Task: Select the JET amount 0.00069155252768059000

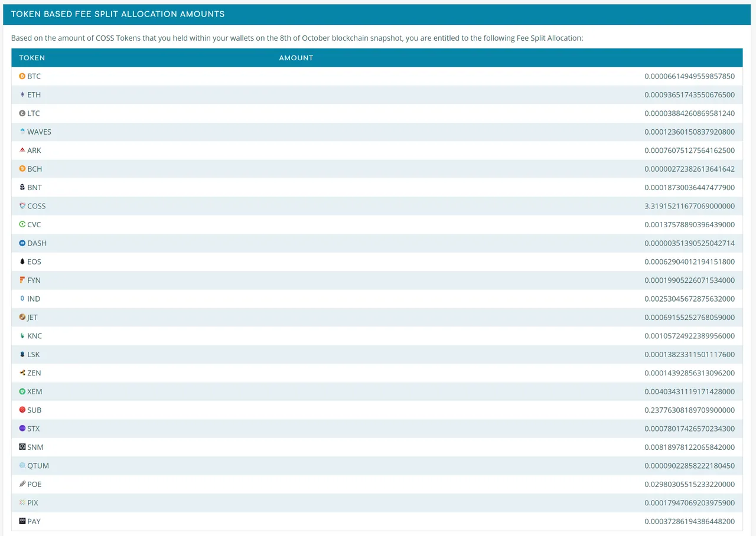Action: 689,317
